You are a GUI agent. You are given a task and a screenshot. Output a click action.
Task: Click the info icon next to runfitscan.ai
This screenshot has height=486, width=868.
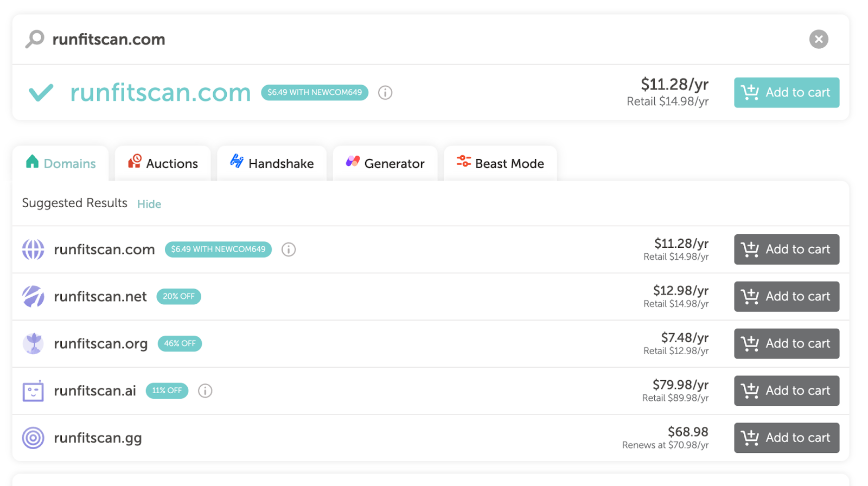(x=205, y=391)
